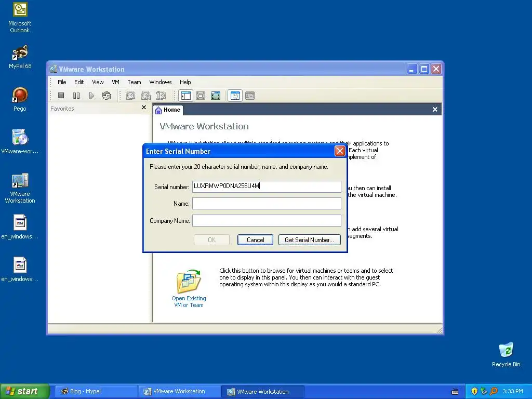
Task: Click the Suspend pause toolbar icon
Action: click(76, 96)
